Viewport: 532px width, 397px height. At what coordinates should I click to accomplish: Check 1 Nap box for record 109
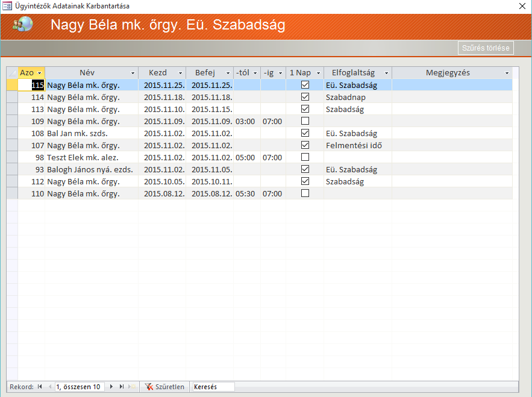[x=305, y=121]
